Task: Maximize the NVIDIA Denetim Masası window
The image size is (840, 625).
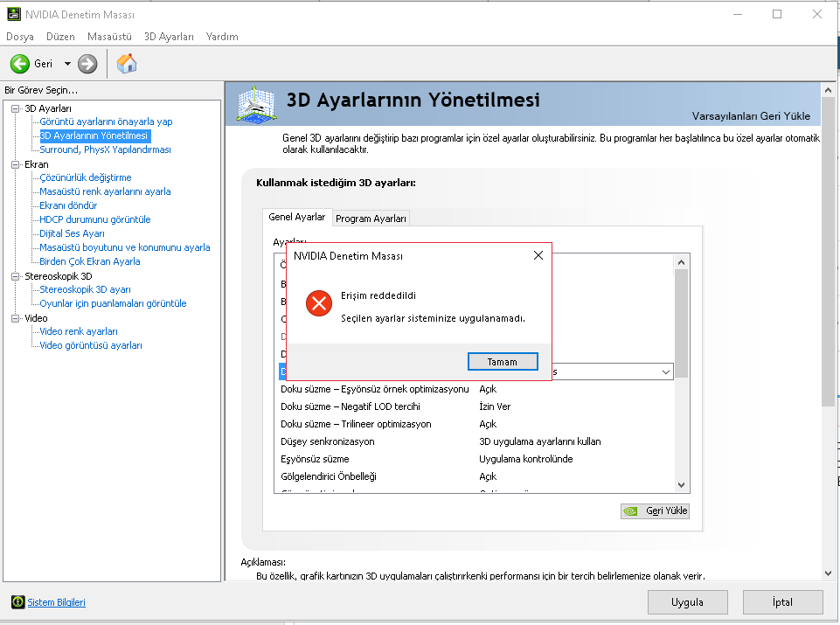Action: pos(777,15)
